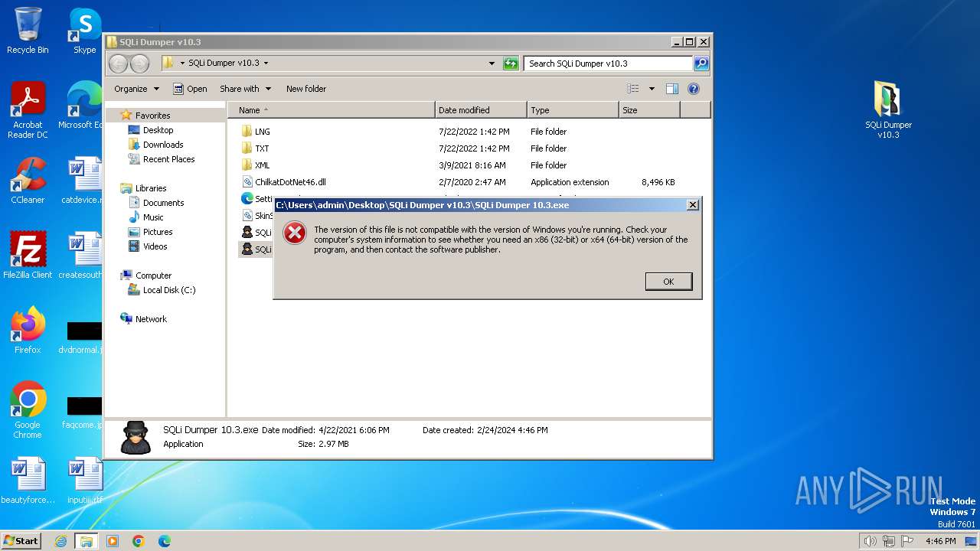Open Windows Media Player from taskbar
The width and height of the screenshot is (980, 551).
[113, 541]
